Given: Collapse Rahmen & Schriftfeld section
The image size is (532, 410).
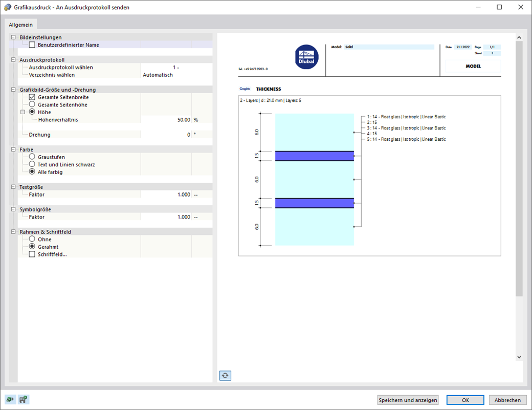Looking at the screenshot, I should pos(13,231).
